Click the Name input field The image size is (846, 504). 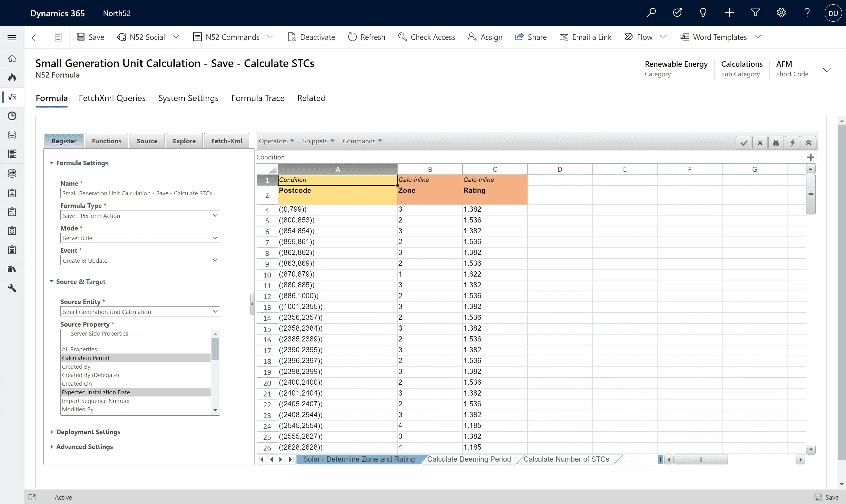140,193
